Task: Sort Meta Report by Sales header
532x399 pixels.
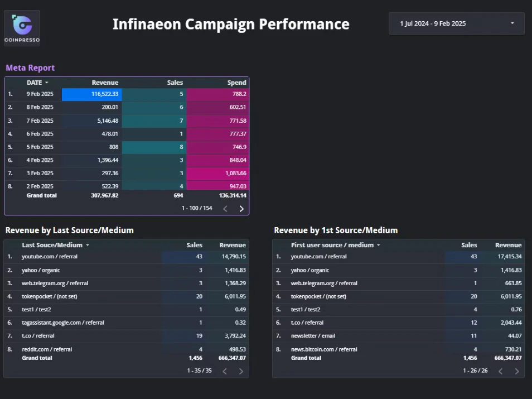Action: pos(175,83)
